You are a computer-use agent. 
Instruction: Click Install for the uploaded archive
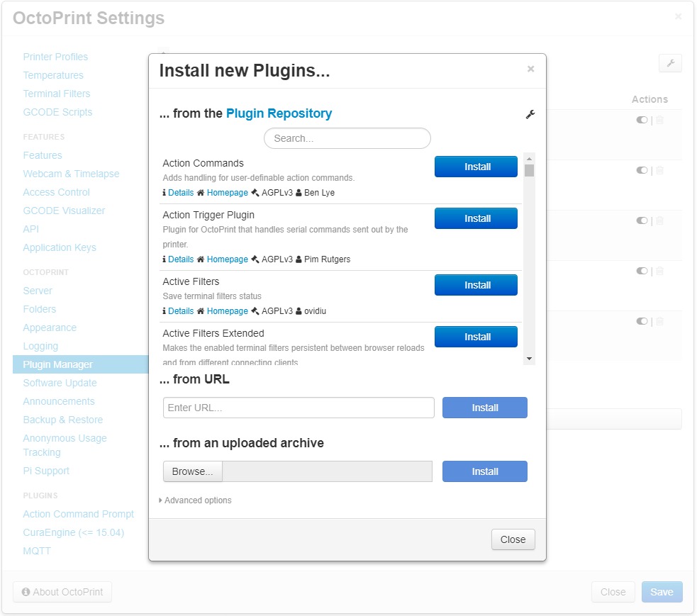click(484, 471)
